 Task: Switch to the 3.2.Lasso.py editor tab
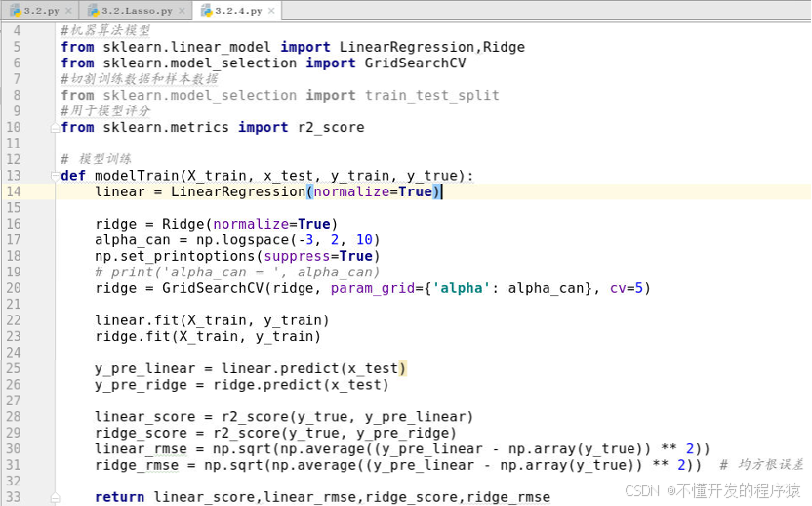(x=137, y=11)
